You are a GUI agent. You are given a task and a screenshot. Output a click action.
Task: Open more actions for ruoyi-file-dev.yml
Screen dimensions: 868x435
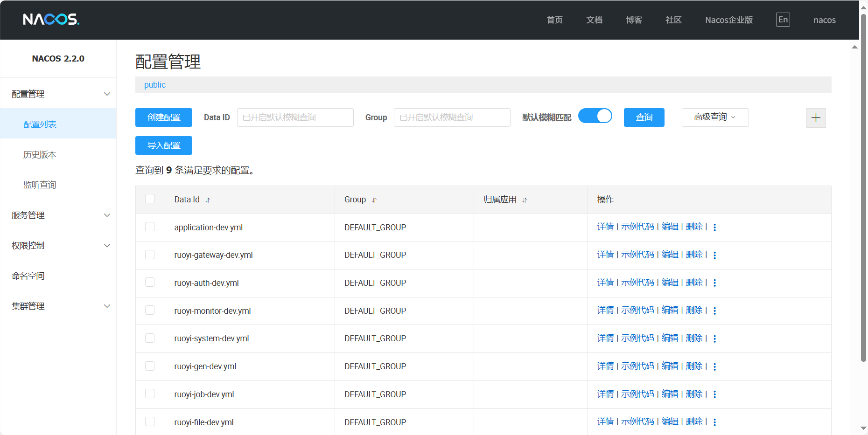coord(714,422)
